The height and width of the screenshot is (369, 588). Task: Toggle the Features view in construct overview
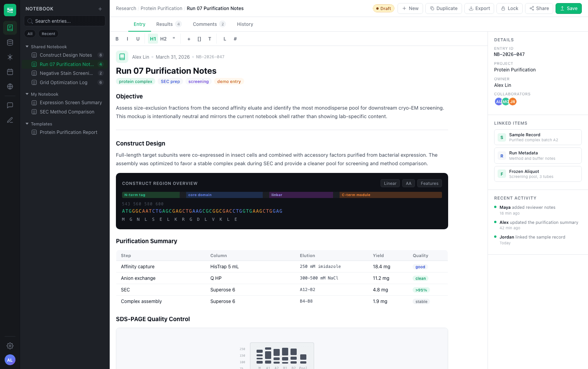[x=429, y=183]
